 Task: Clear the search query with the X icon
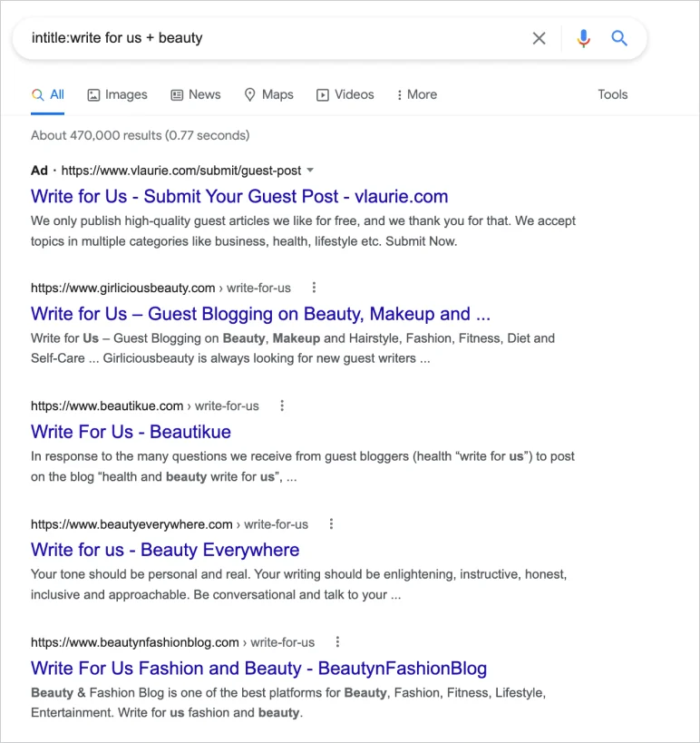(539, 38)
